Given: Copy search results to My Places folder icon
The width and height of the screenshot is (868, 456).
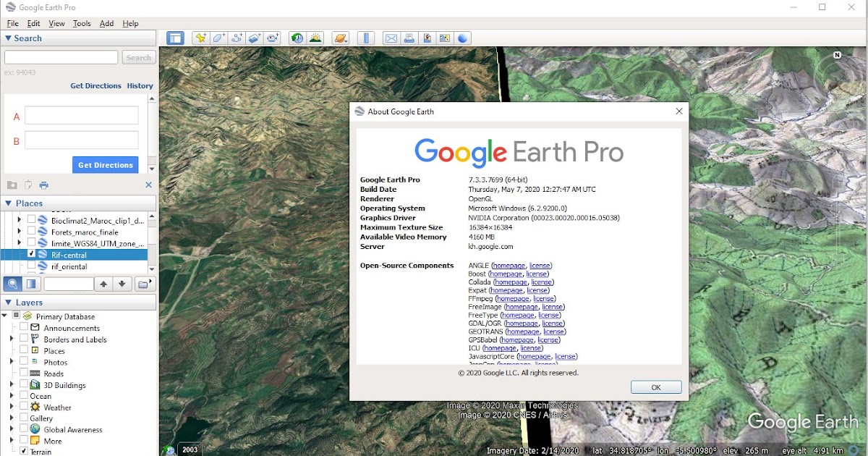Looking at the screenshot, I should tap(12, 185).
